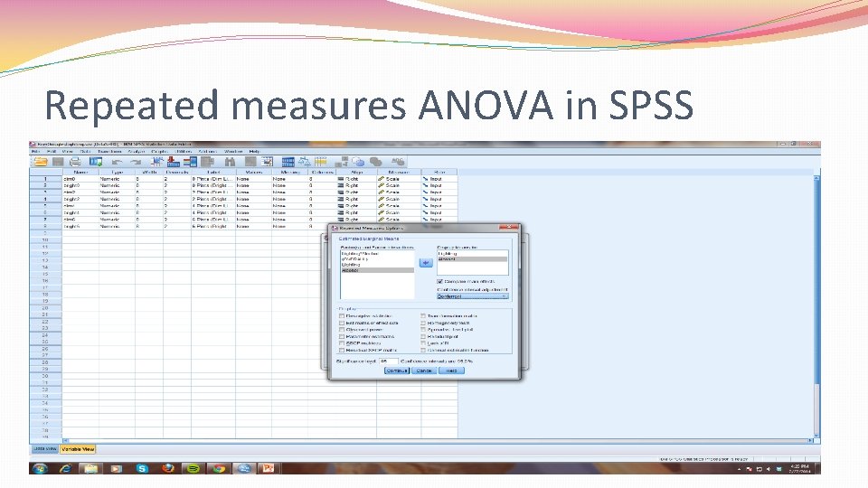Uncheck Compare main effects checkbox
The width and height of the screenshot is (868, 488).
440,282
